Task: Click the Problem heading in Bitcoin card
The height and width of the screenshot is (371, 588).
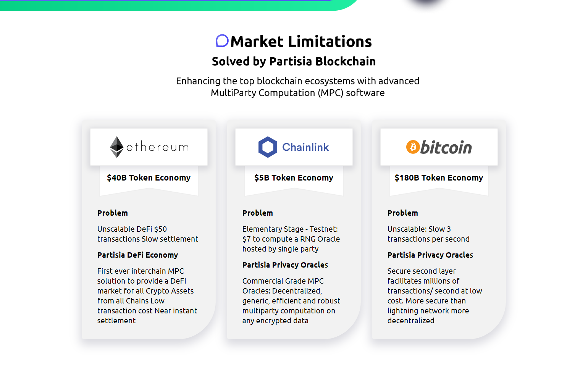Action: click(403, 213)
